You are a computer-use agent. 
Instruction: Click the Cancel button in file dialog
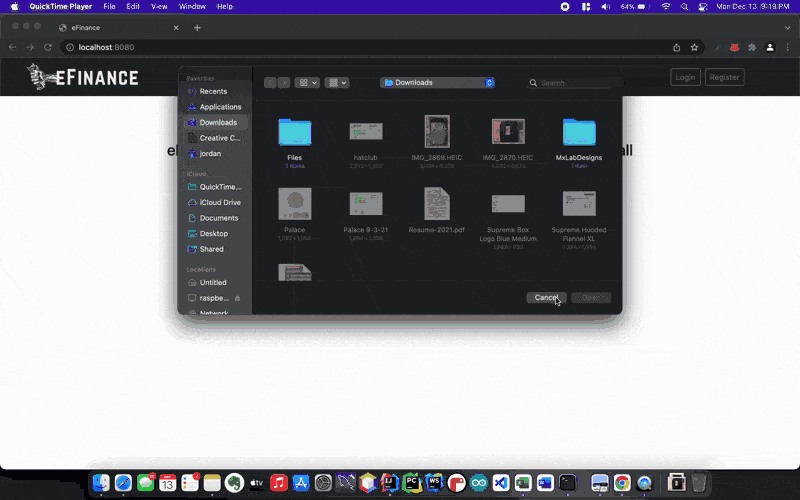point(546,297)
